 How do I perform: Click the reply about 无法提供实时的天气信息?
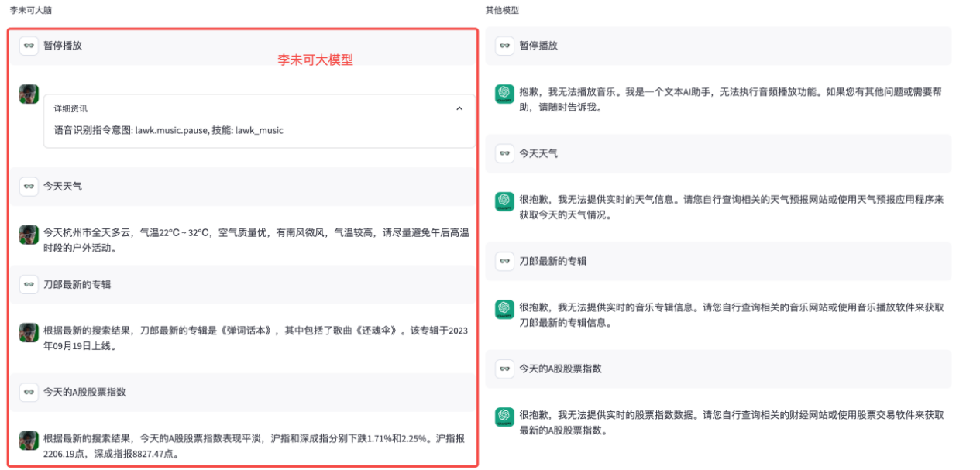731,207
